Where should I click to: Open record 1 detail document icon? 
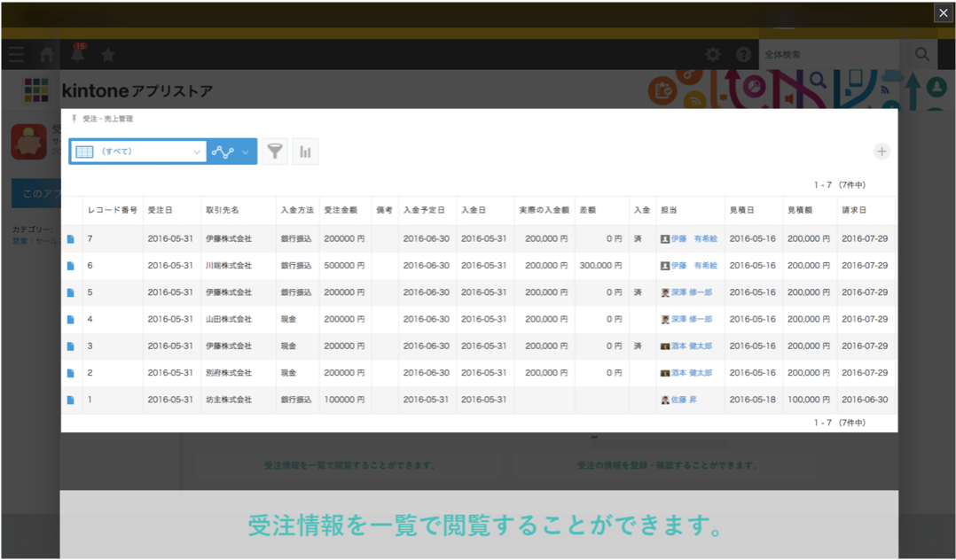point(71,400)
